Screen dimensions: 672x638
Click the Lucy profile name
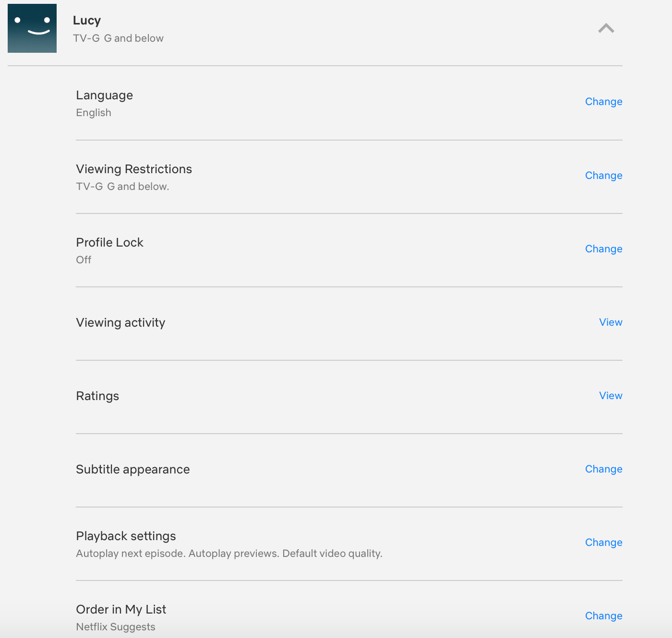pos(87,21)
